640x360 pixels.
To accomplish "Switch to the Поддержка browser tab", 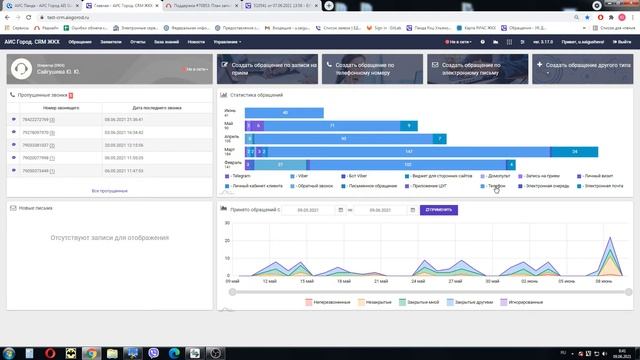I will [x=202, y=6].
